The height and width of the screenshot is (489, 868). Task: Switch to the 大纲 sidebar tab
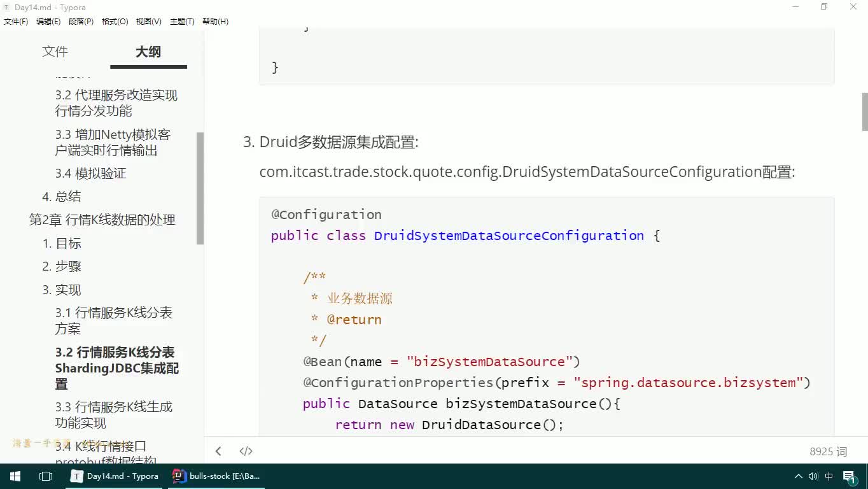coord(148,52)
